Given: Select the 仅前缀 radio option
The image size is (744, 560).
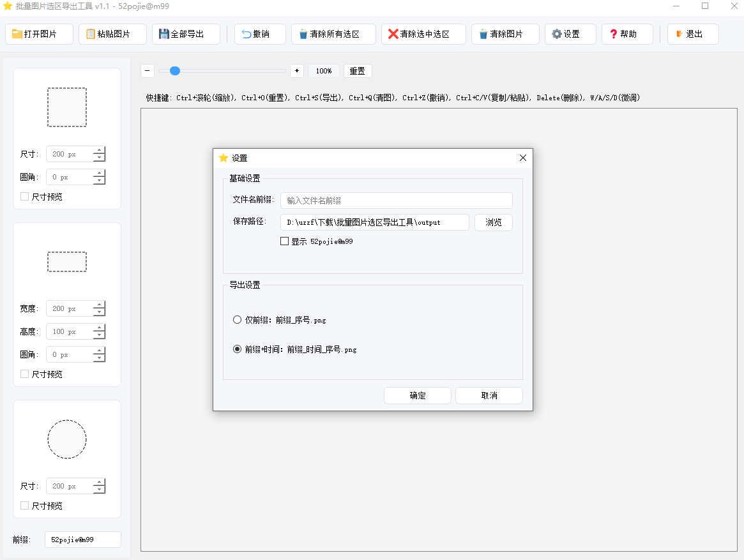Looking at the screenshot, I should pyautogui.click(x=238, y=320).
